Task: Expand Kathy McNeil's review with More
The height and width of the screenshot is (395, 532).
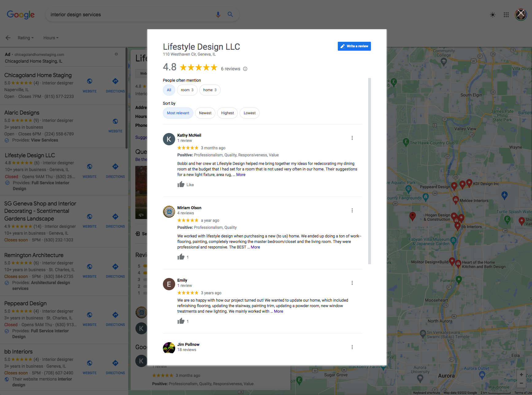Action: (241, 175)
